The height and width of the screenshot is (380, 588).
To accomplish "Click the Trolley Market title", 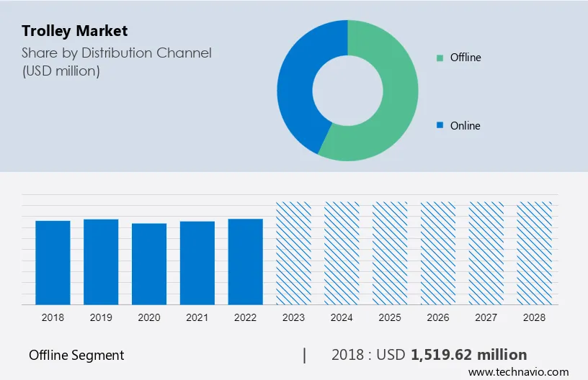I will coord(75,31).
